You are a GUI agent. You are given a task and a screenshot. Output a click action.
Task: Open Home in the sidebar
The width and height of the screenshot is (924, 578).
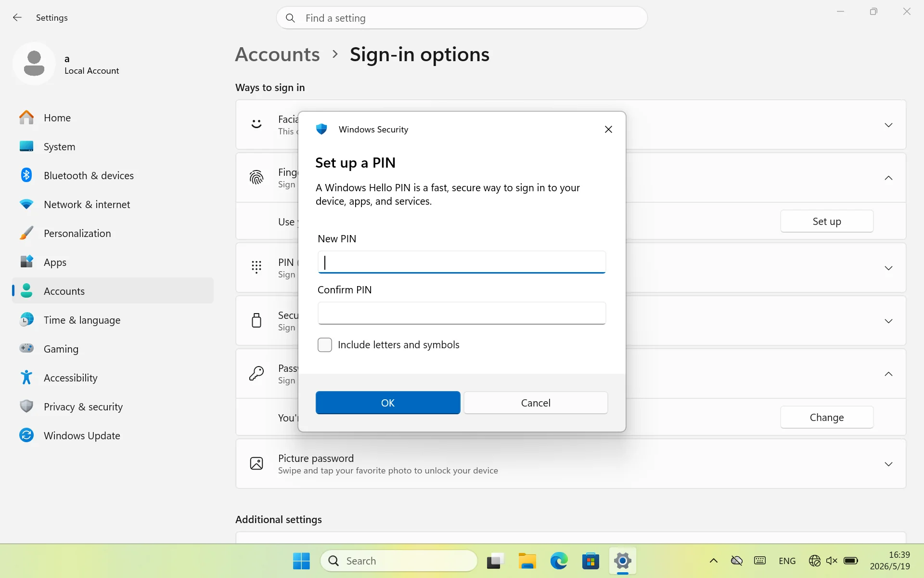[113, 118]
